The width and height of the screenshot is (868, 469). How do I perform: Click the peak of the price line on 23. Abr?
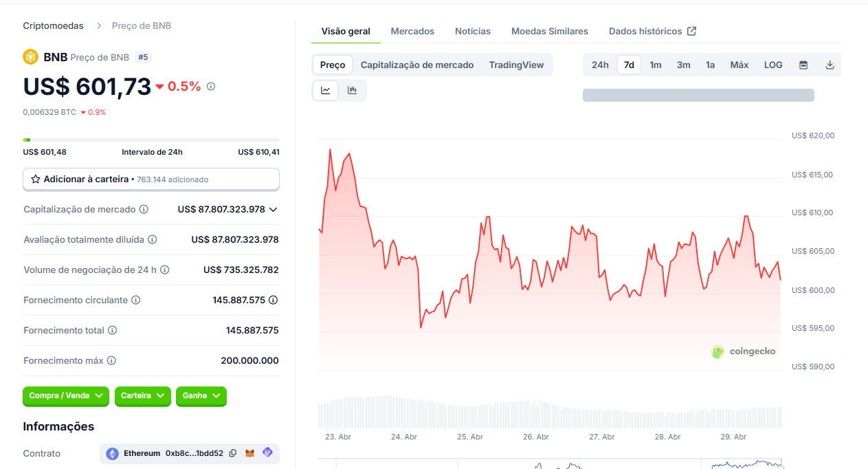click(330, 149)
